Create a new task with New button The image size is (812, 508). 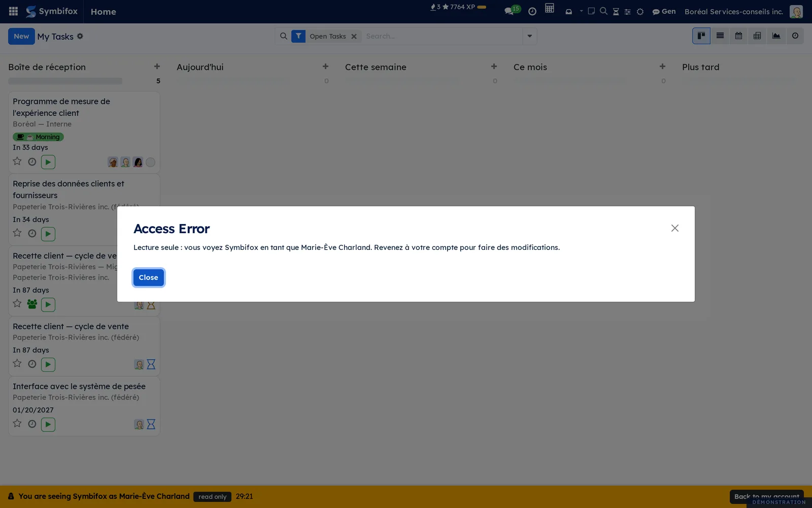tap(21, 36)
